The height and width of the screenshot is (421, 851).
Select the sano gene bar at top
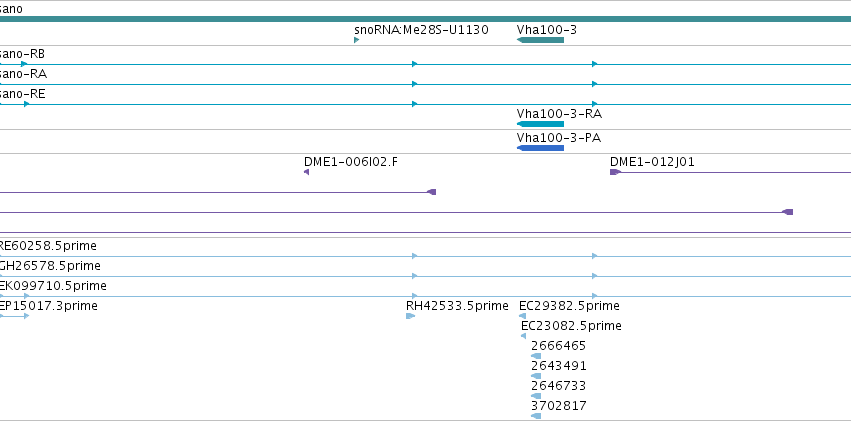426,19
